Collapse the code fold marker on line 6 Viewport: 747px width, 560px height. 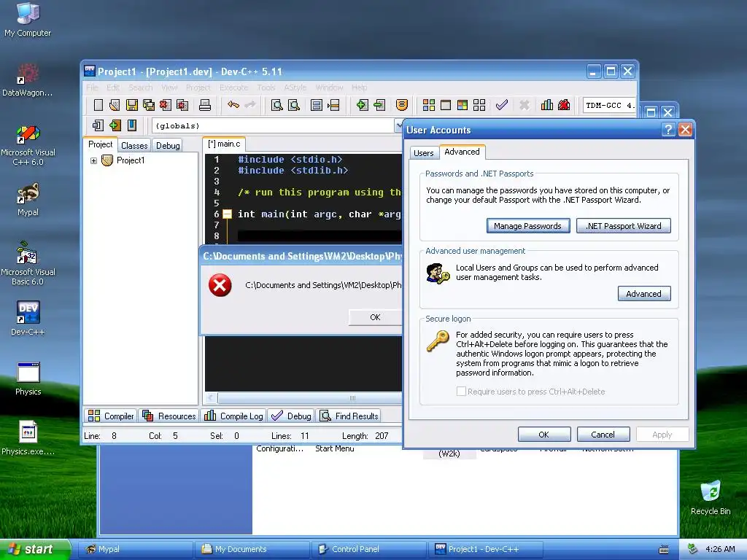[x=228, y=214]
